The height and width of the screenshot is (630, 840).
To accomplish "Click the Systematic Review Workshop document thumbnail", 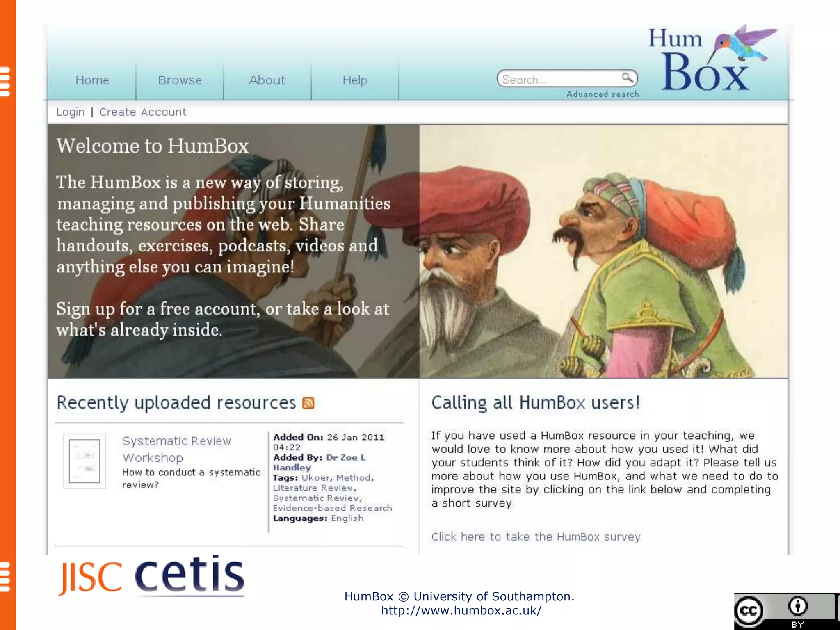I will (84, 461).
